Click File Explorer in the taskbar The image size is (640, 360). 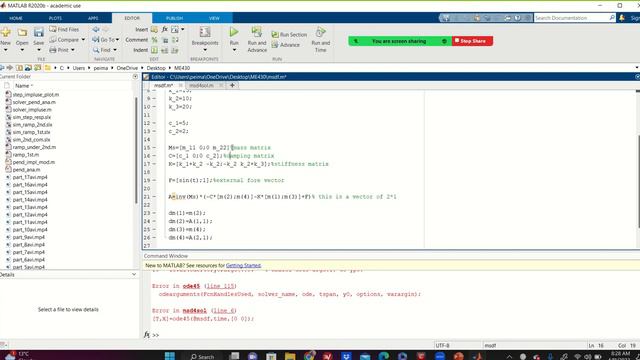coord(290,356)
